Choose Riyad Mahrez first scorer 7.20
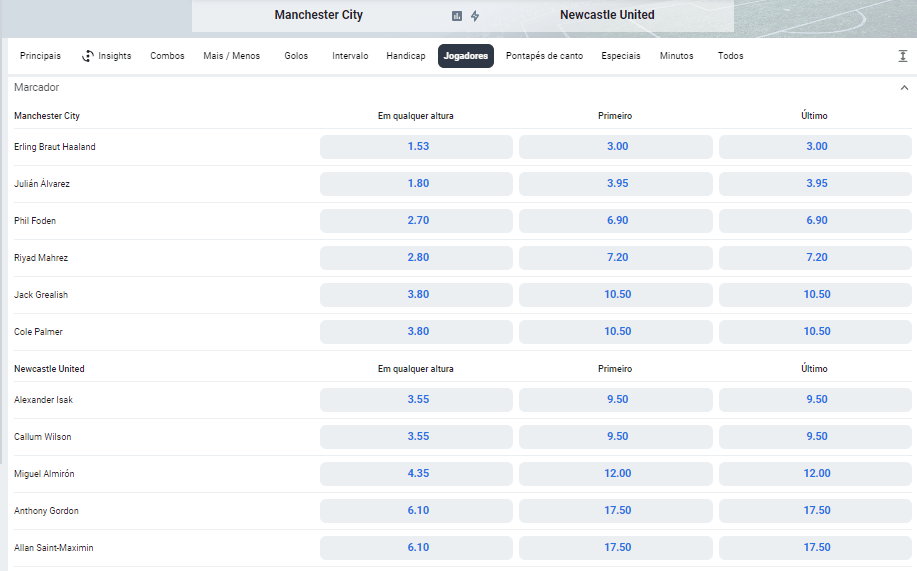Image resolution: width=917 pixels, height=571 pixels. 616,257
